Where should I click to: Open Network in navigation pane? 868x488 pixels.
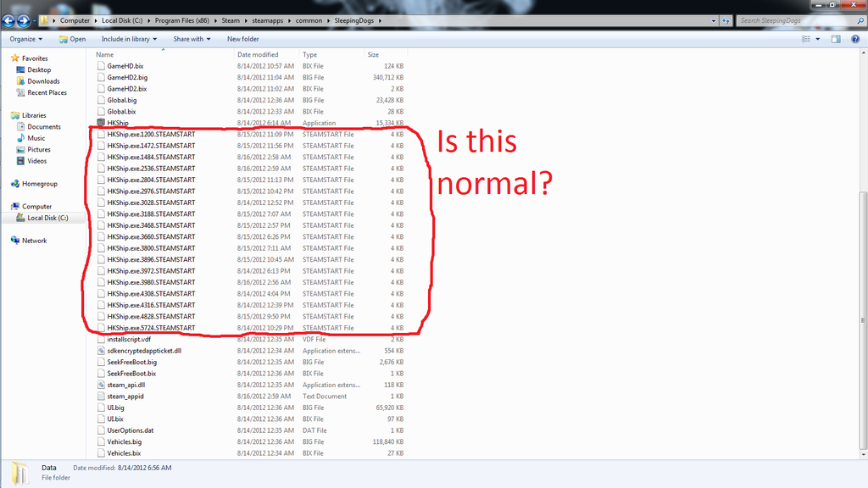[x=34, y=241]
